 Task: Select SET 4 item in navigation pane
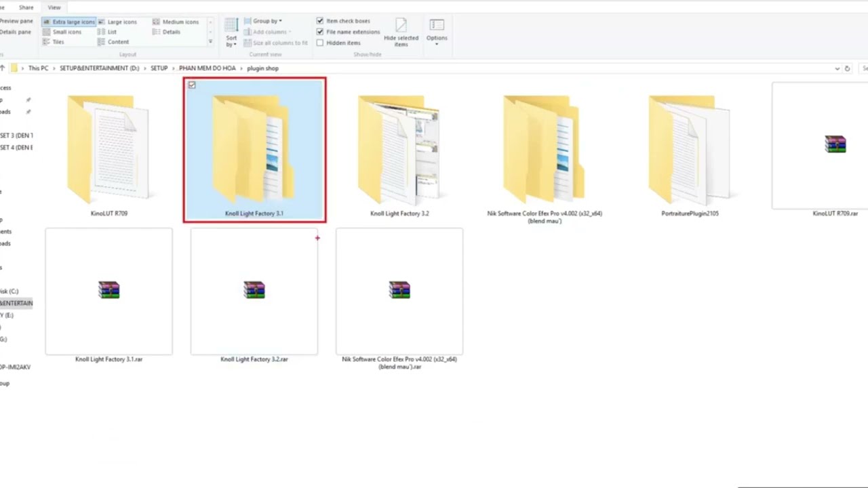coord(16,148)
